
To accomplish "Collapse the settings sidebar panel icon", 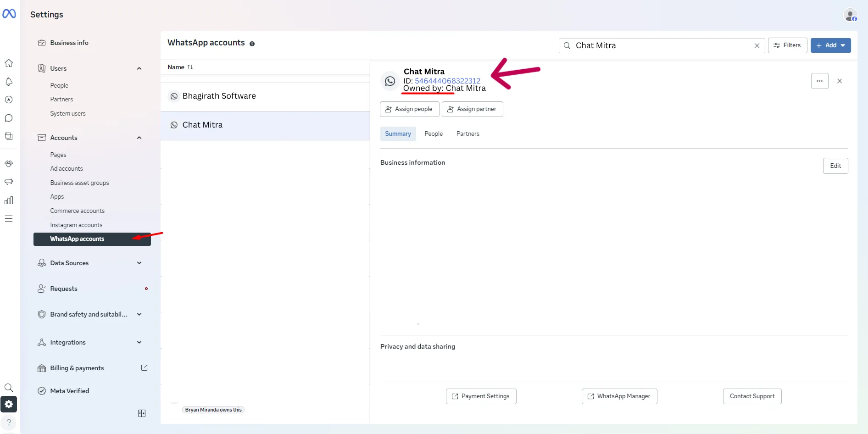I will tap(142, 413).
